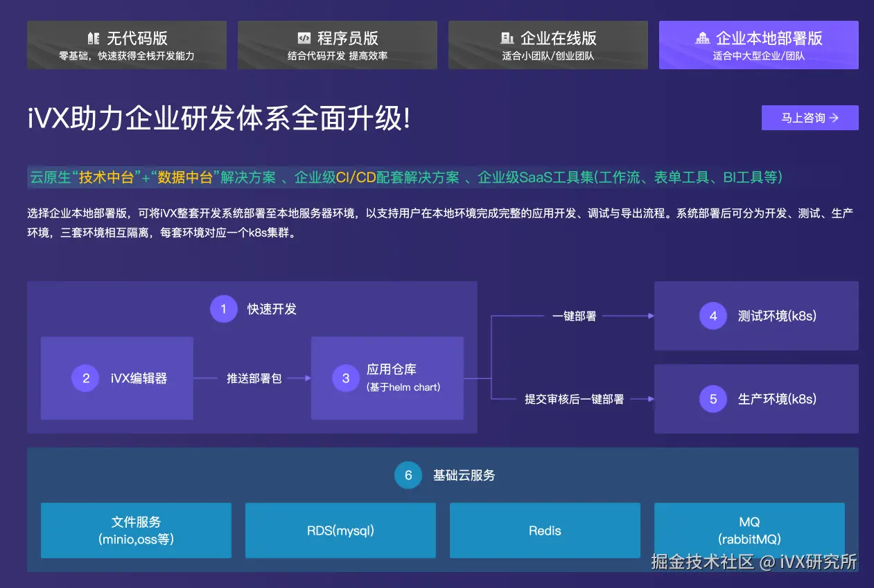The image size is (874, 588).
Task: Open the 企业在线版 tab
Action: tap(548, 45)
